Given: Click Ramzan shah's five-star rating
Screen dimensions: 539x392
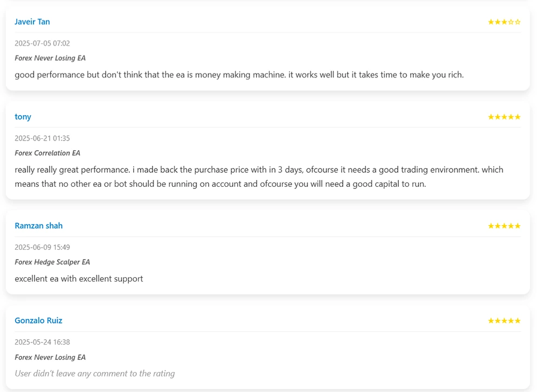Looking at the screenshot, I should [504, 226].
